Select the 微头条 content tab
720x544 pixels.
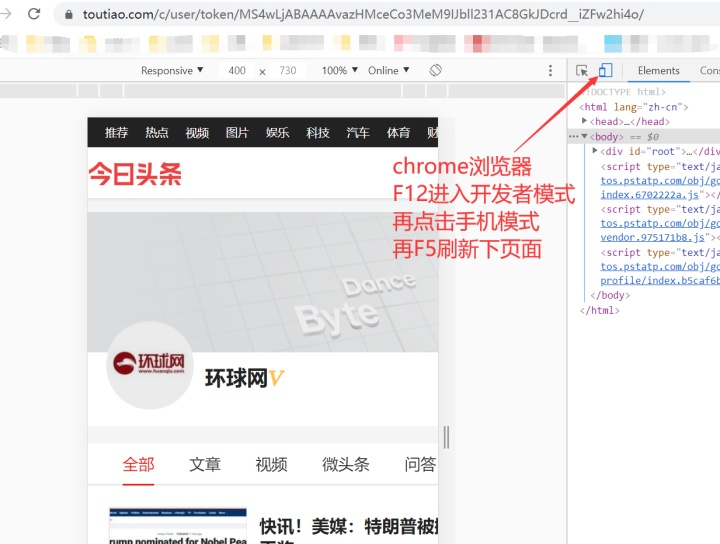point(346,465)
